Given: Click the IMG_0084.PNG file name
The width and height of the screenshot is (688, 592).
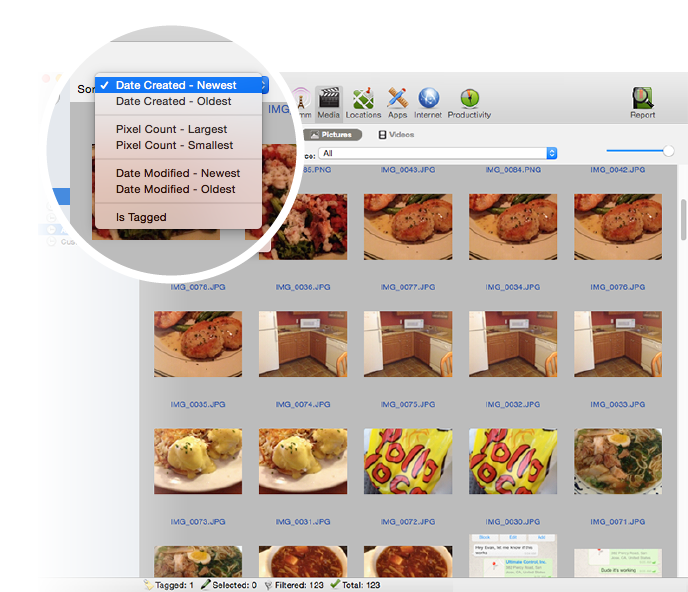Looking at the screenshot, I should pos(513,170).
